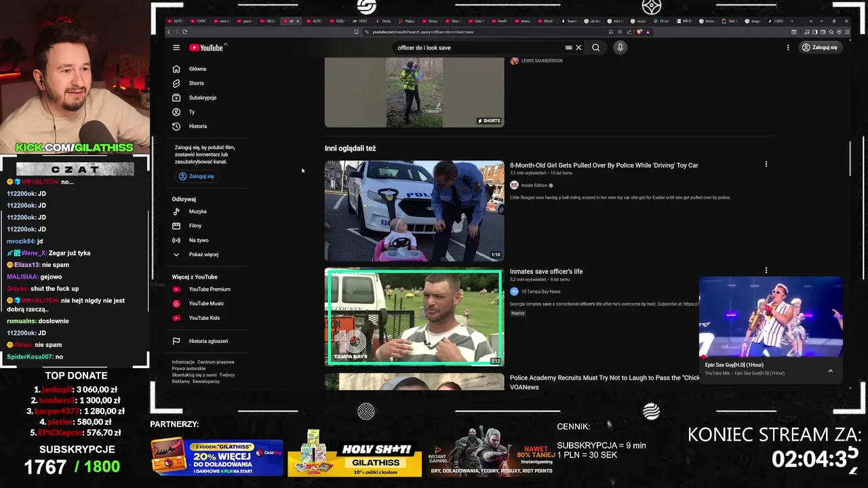
Task: Open the Inmates save officer's life thumbnail
Action: (x=414, y=317)
